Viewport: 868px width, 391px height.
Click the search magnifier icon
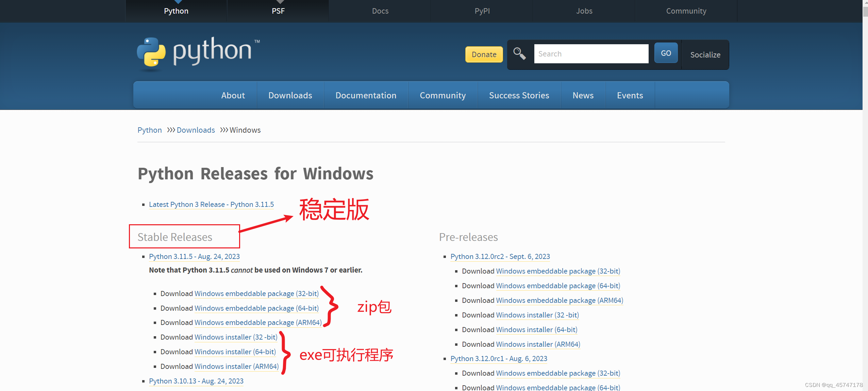coord(519,53)
